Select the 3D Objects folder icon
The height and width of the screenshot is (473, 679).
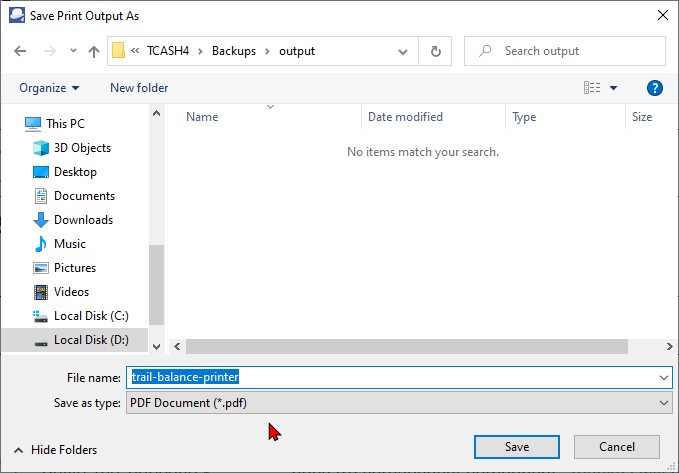click(41, 148)
